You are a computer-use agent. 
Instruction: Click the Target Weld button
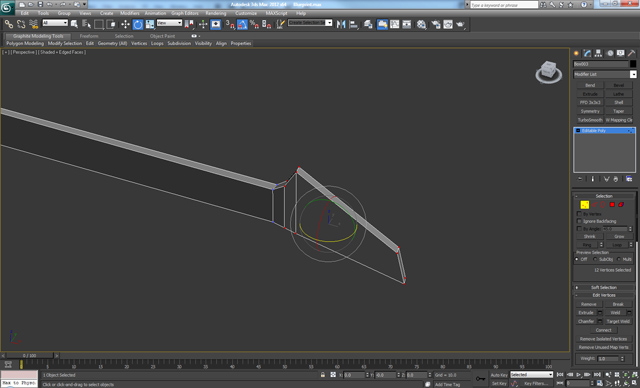coord(619,321)
